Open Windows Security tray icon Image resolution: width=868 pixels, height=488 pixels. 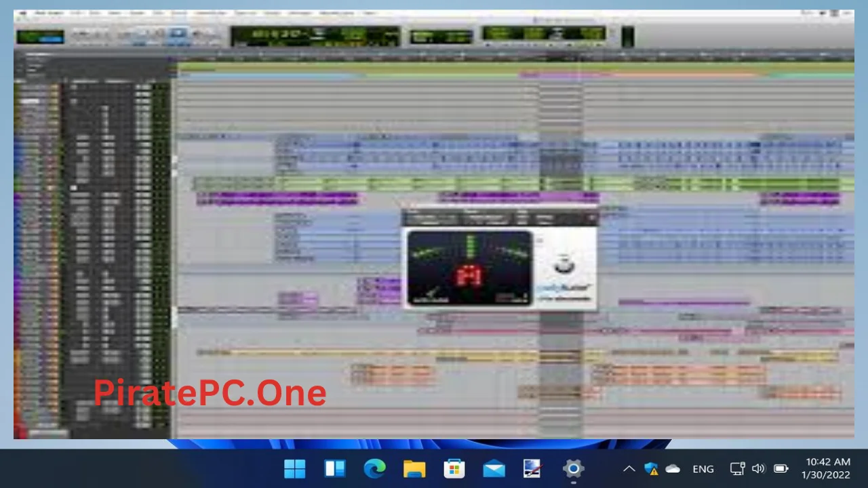(651, 468)
